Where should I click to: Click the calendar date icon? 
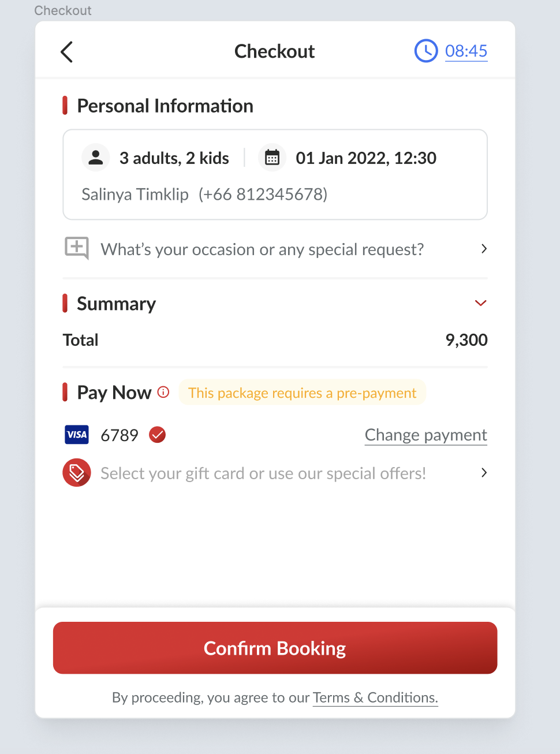point(272,158)
